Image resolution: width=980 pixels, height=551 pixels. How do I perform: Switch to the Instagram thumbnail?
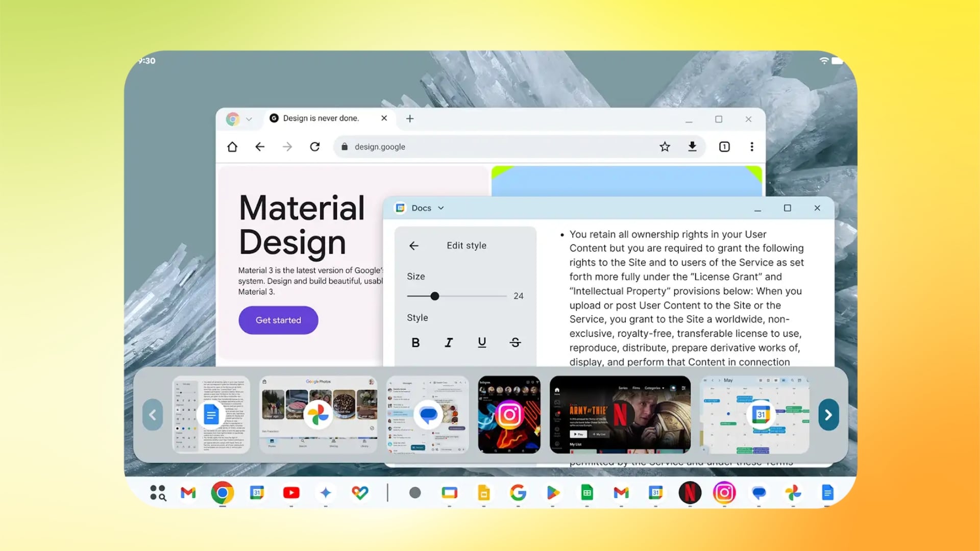(x=509, y=415)
